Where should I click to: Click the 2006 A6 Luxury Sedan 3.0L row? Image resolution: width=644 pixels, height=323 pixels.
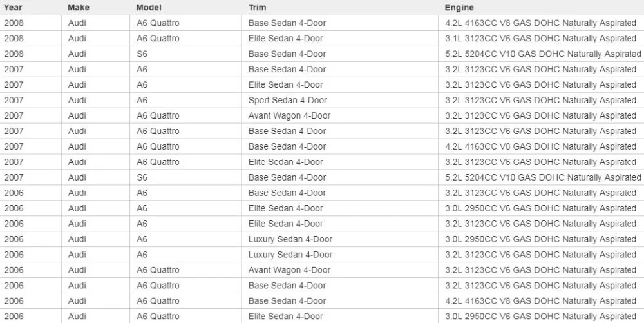coord(322,239)
